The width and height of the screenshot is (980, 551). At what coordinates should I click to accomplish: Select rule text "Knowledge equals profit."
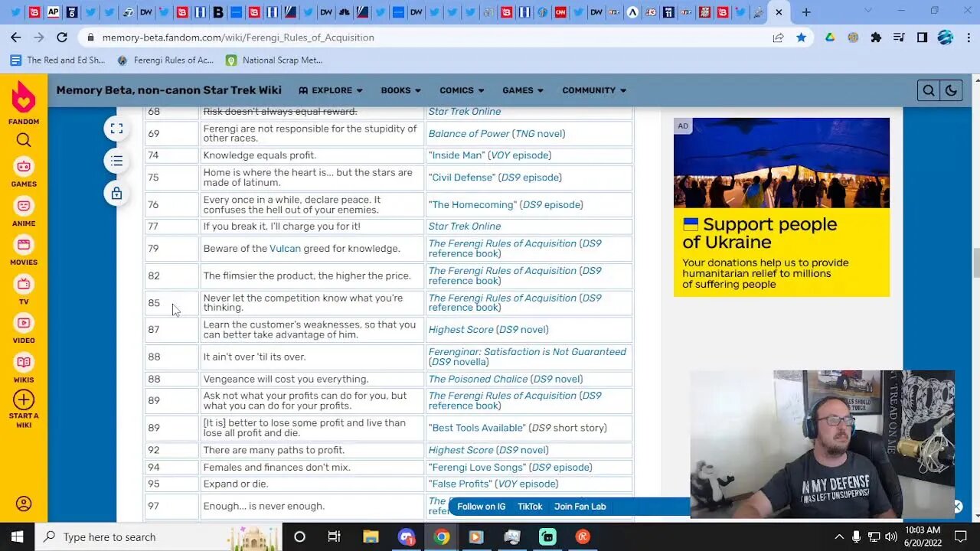coord(260,155)
